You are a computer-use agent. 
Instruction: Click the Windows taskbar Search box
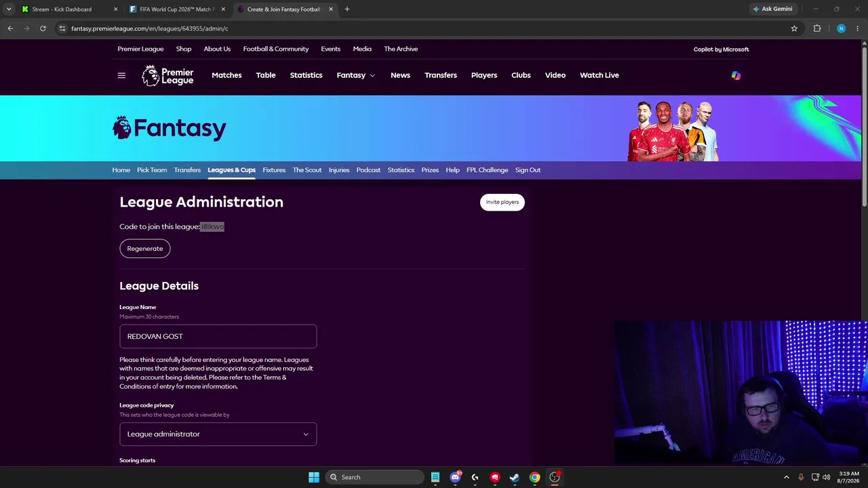point(374,477)
